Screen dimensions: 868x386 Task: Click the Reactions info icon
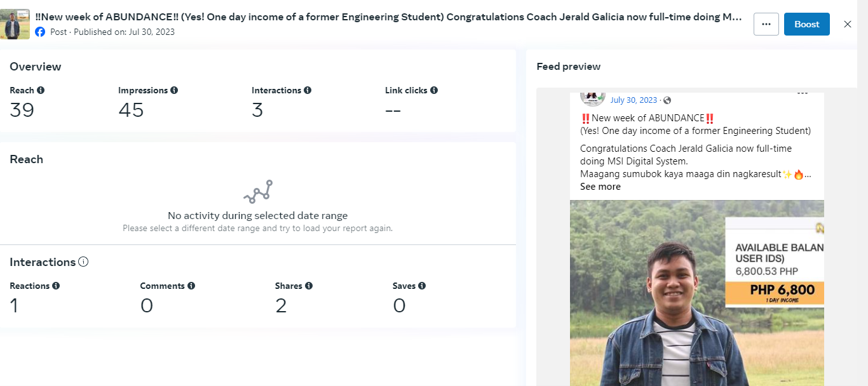pyautogui.click(x=56, y=286)
